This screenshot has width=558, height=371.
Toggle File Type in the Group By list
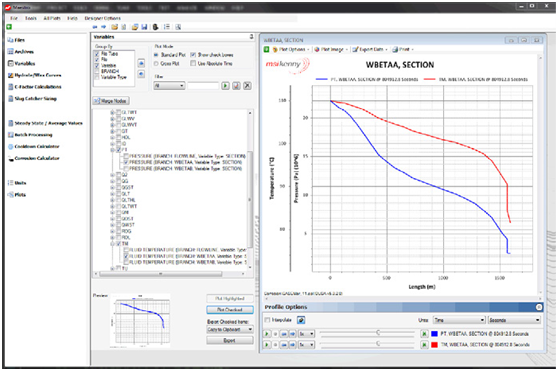tap(97, 54)
